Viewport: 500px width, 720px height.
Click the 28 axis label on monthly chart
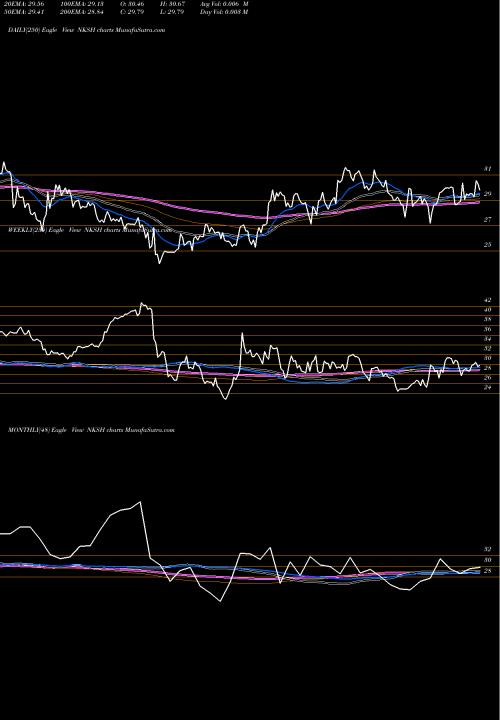point(488,571)
